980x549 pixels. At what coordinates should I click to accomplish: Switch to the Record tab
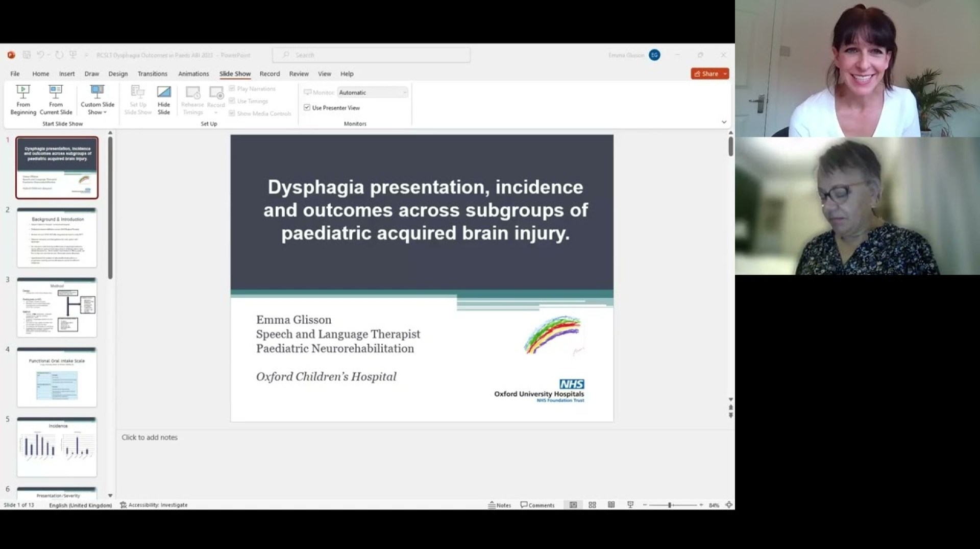tap(269, 74)
